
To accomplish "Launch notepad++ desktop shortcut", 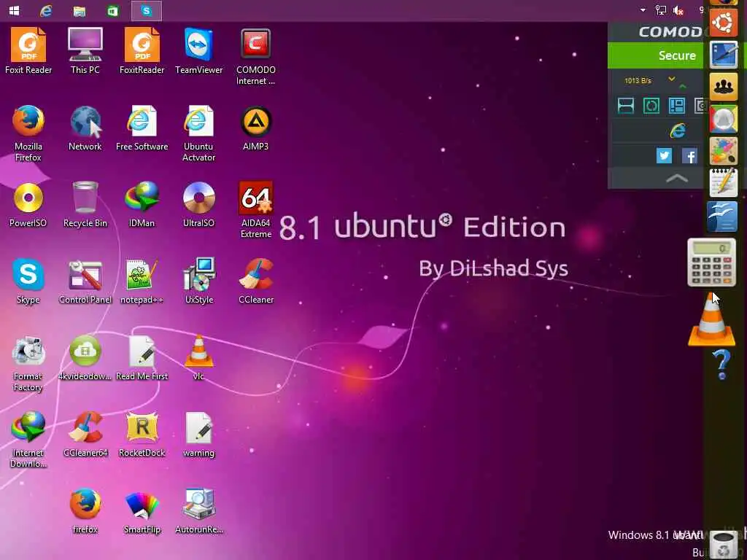I will click(x=142, y=281).
